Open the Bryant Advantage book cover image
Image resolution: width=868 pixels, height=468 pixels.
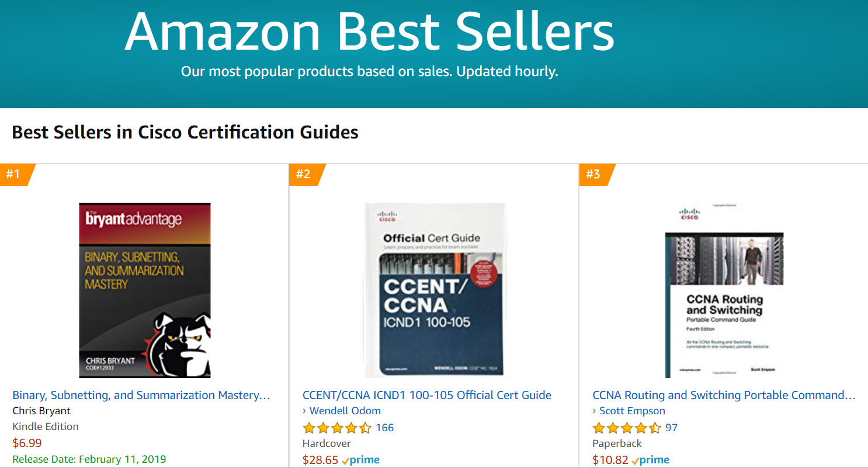[145, 290]
